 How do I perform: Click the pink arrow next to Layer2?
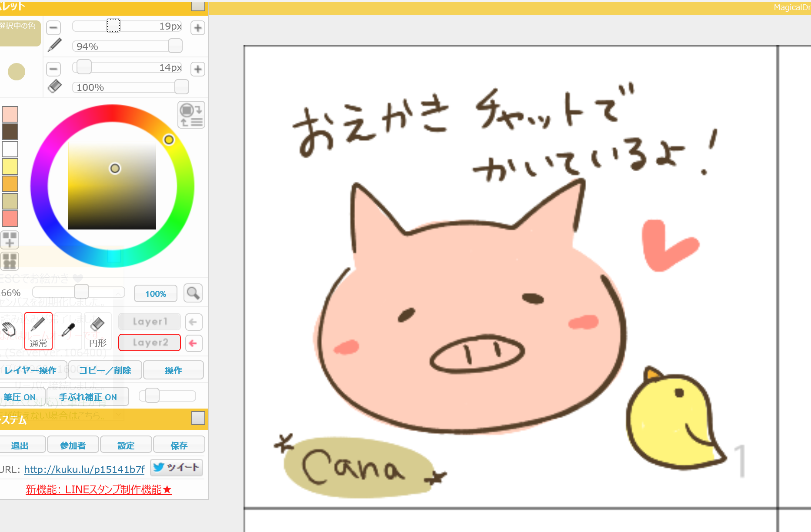point(194,343)
